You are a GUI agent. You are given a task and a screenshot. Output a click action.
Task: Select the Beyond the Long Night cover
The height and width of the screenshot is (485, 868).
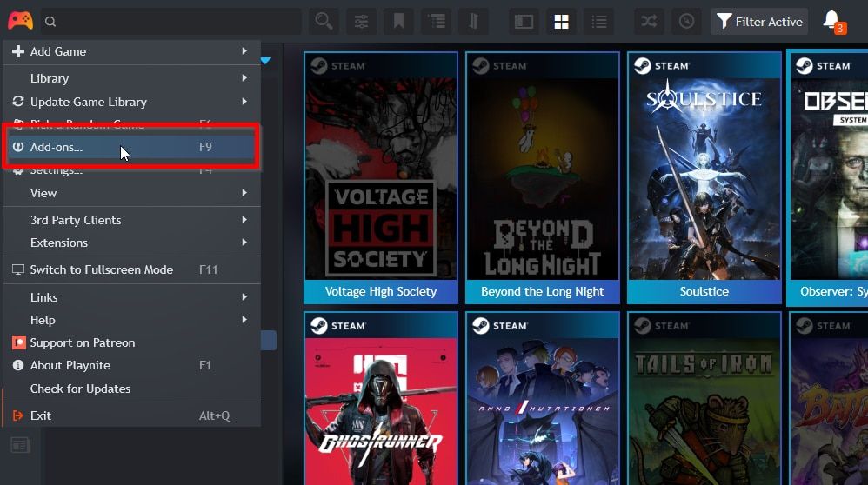[x=543, y=178]
